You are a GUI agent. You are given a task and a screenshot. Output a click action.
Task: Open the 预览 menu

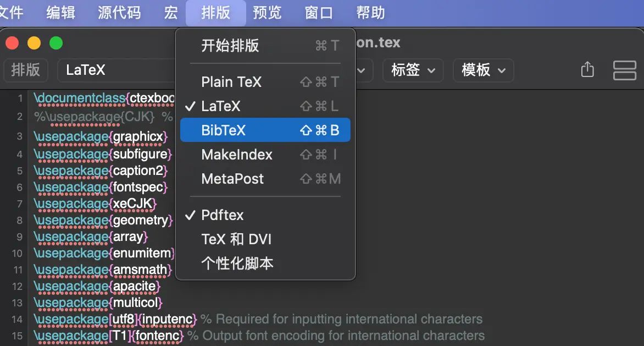pyautogui.click(x=267, y=12)
